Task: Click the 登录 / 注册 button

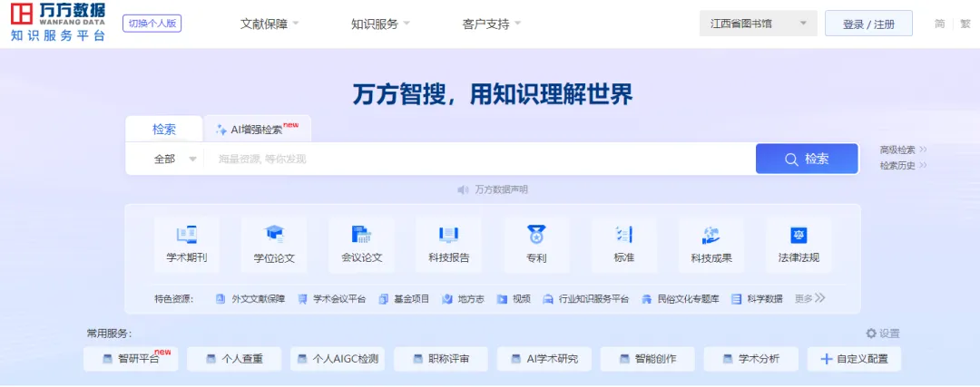Action: (x=868, y=24)
